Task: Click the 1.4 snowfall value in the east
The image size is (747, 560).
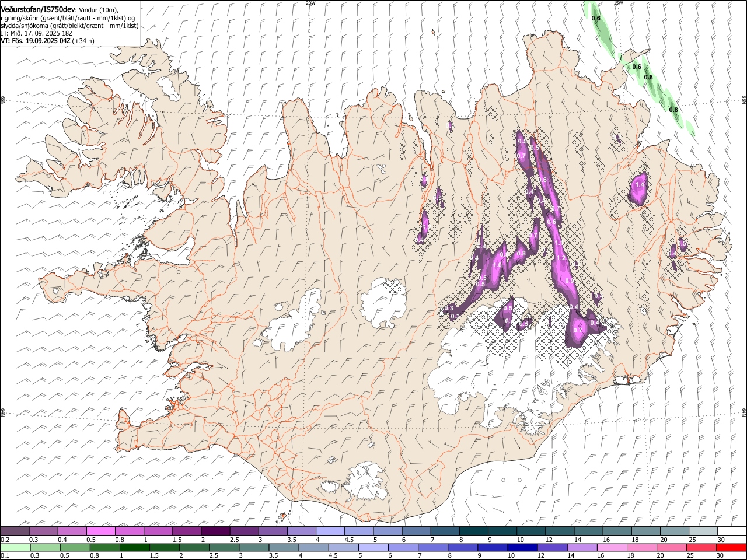Action: tap(640, 184)
